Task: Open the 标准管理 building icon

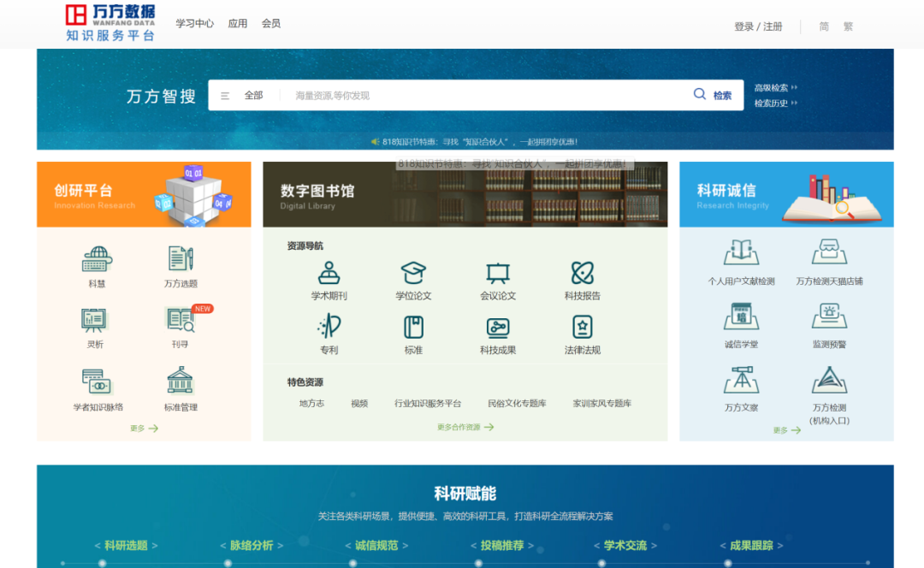Action: [180, 381]
